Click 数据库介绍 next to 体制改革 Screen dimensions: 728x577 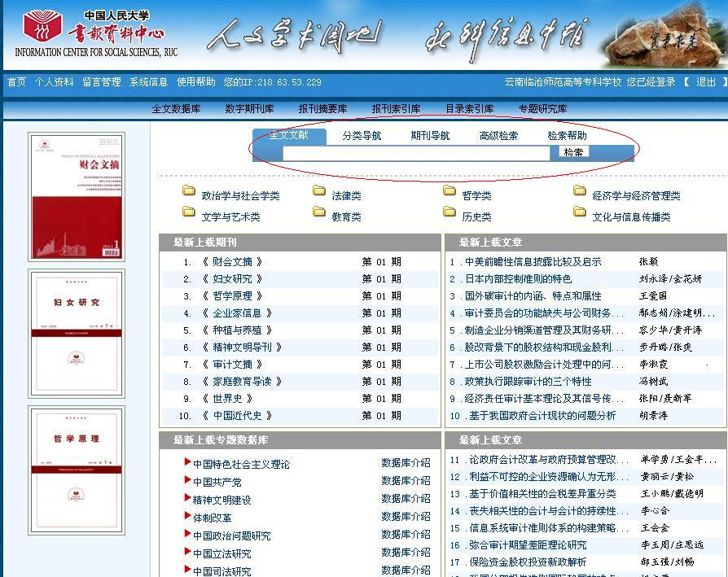click(x=406, y=517)
